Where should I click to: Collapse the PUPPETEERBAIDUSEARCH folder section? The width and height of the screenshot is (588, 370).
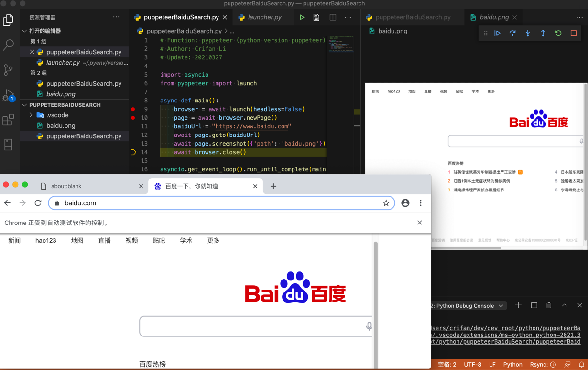tap(24, 105)
